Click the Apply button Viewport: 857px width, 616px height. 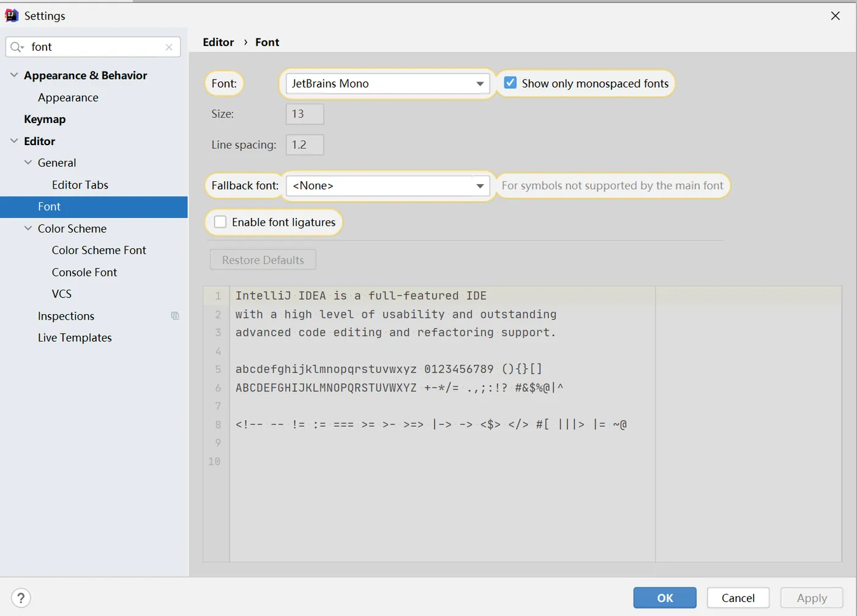point(812,598)
